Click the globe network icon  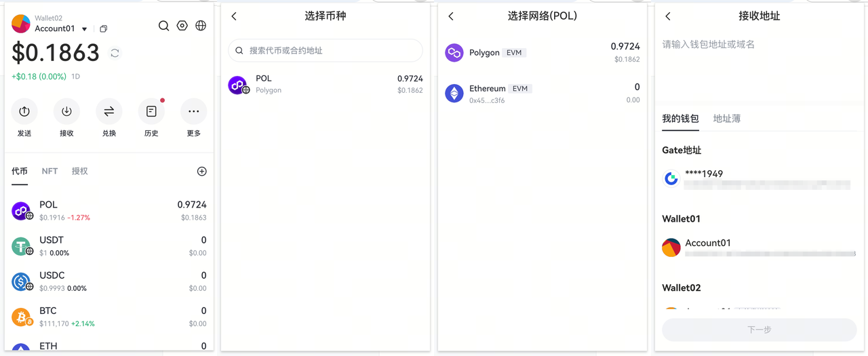tap(201, 26)
